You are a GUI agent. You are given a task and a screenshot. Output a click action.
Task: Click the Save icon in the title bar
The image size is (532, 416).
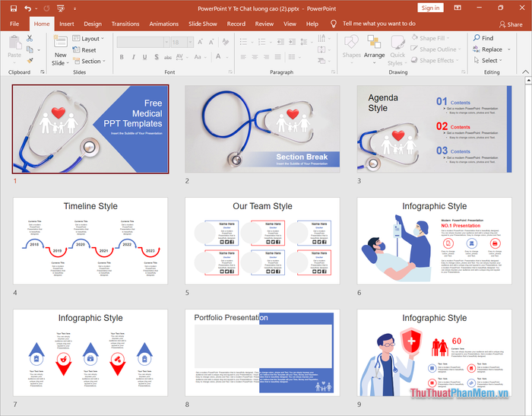pos(14,8)
